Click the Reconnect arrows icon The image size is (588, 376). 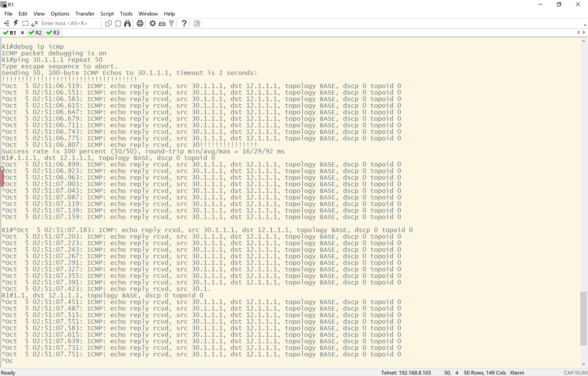coord(25,23)
